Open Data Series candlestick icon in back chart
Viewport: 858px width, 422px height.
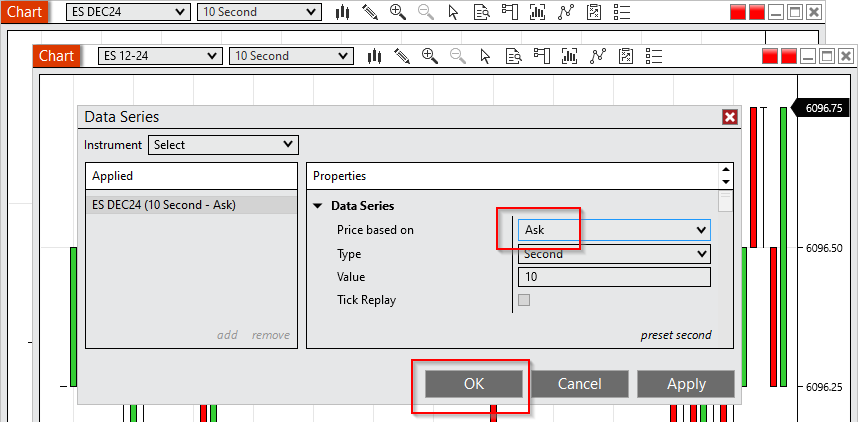[343, 12]
